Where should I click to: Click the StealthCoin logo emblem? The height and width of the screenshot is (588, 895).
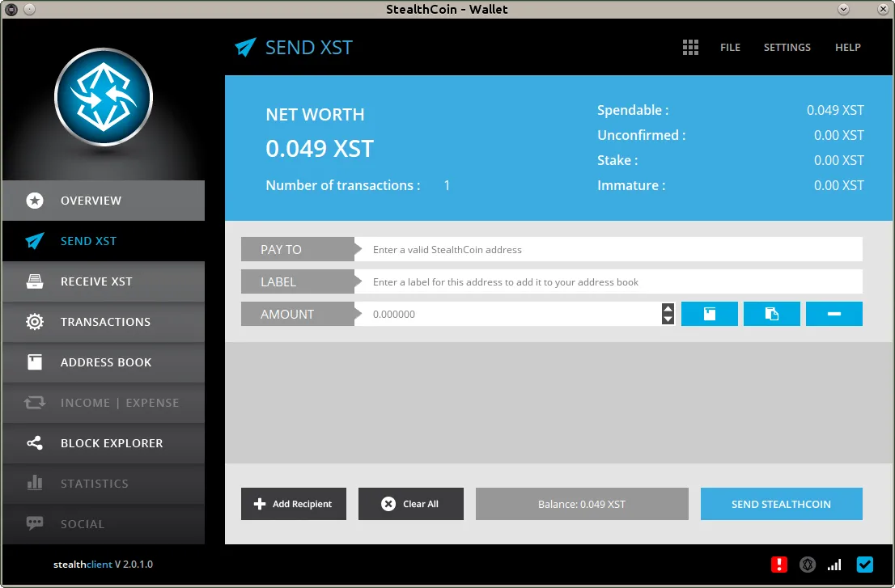pos(104,97)
